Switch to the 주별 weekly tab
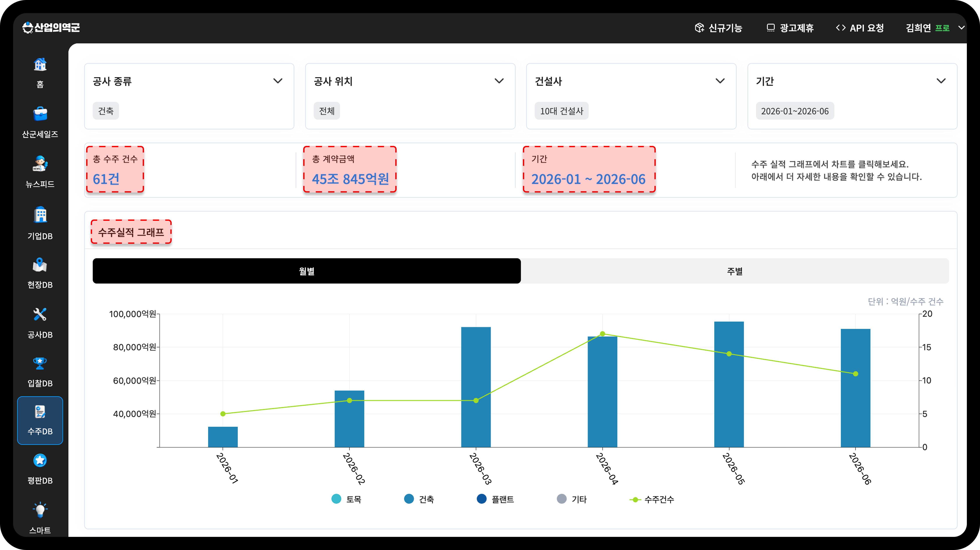The height and width of the screenshot is (550, 980). (735, 271)
